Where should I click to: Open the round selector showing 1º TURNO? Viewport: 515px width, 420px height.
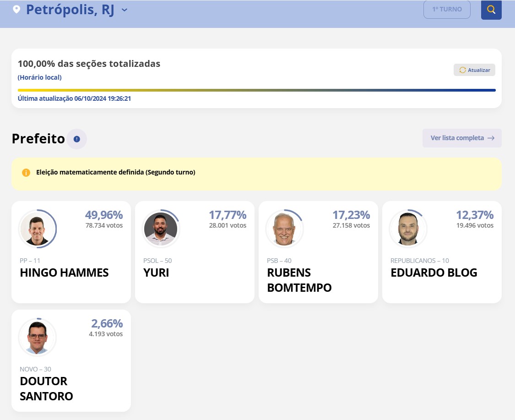tap(446, 9)
